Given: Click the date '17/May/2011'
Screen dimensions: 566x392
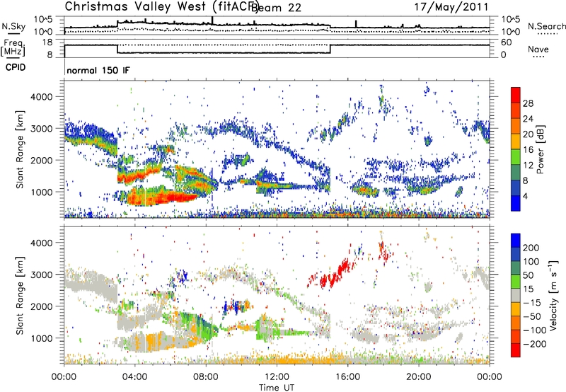Looking at the screenshot, I should pos(451,7).
